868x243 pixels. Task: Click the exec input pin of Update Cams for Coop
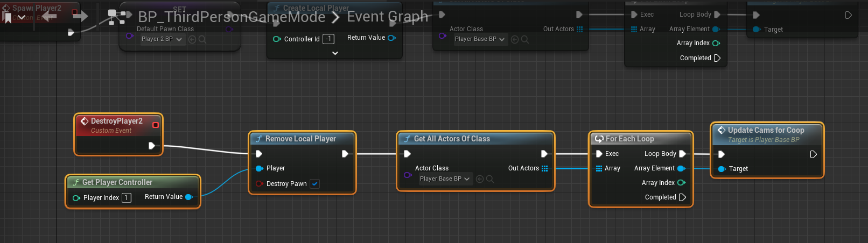(722, 154)
